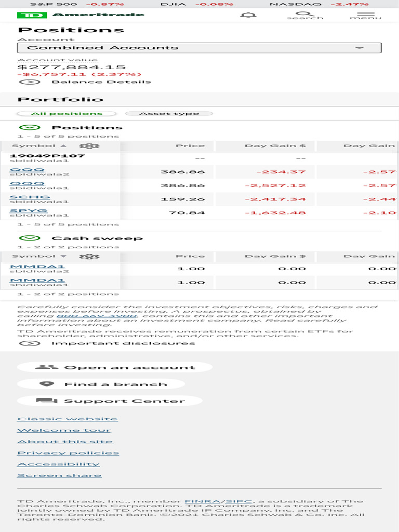399x532 pixels.
Task: Open MMDA1 link for sbidiwala1
Action: pyautogui.click(x=37, y=280)
